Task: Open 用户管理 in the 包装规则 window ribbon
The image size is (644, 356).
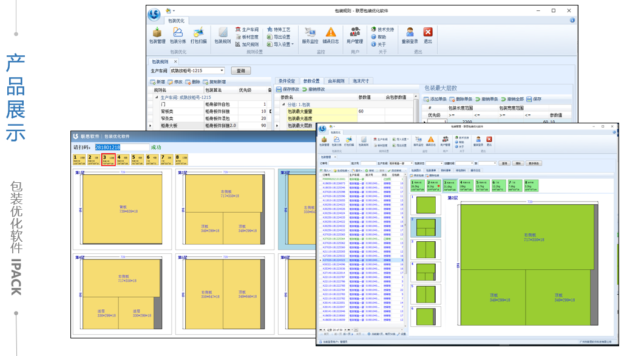Action: pos(354,35)
